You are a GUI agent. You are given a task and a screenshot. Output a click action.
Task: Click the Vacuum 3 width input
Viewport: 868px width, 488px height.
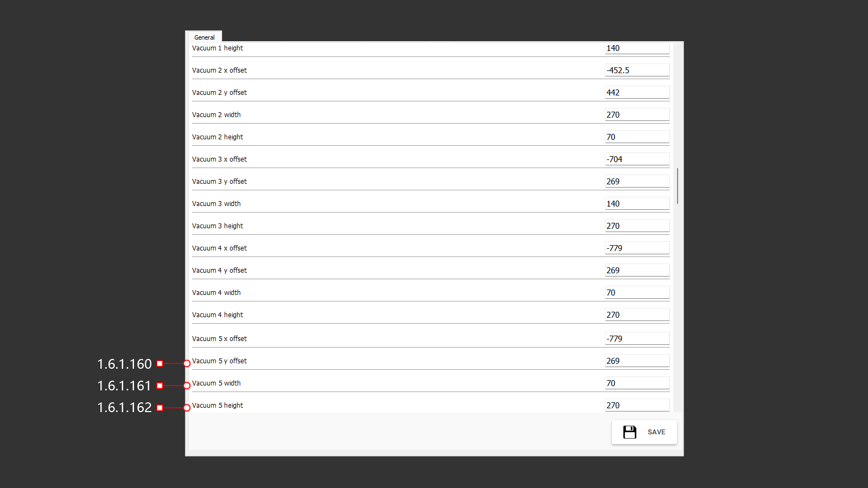636,204
